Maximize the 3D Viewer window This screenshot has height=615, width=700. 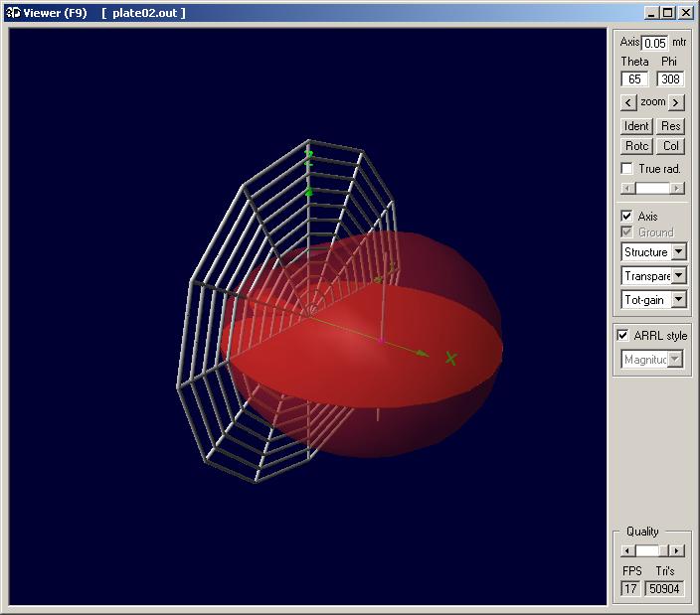coord(667,13)
